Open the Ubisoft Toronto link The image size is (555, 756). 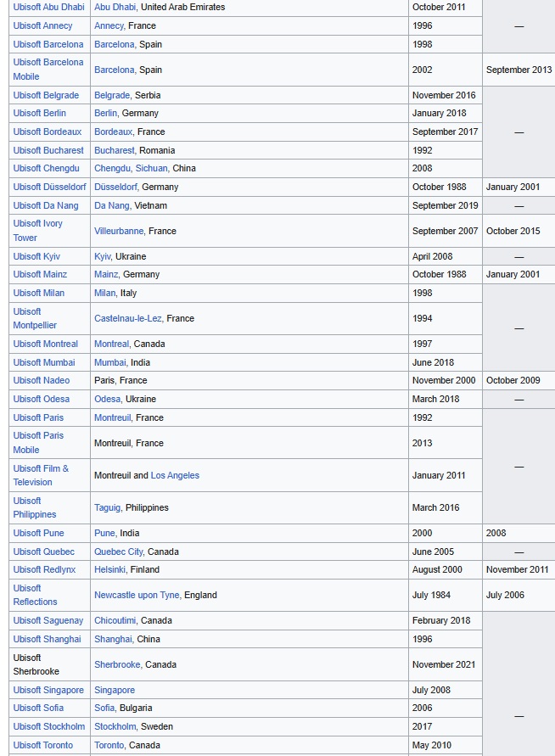[x=43, y=745]
